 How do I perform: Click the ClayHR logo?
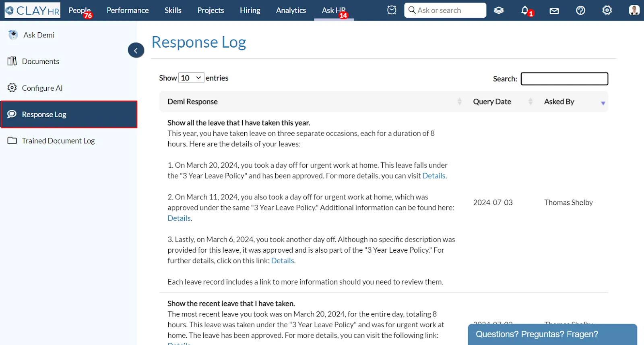click(x=33, y=10)
